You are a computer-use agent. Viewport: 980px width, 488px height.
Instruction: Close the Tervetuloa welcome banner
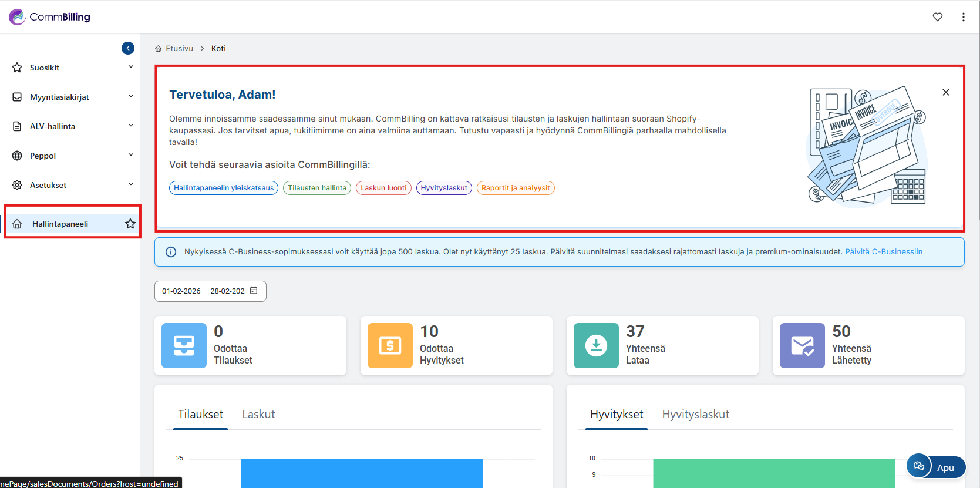[x=946, y=92]
